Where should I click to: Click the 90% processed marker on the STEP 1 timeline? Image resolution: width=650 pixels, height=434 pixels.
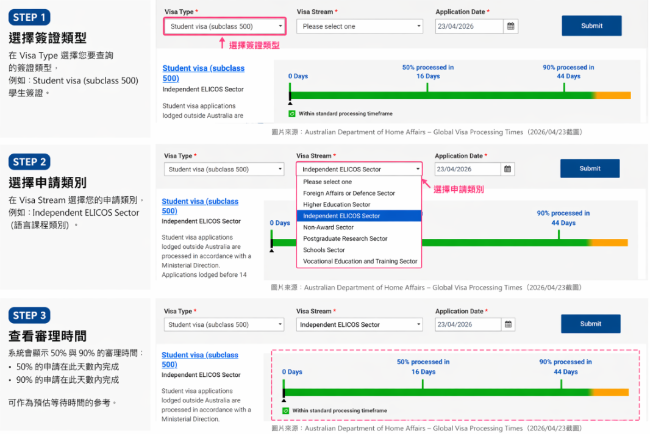[x=564, y=88]
